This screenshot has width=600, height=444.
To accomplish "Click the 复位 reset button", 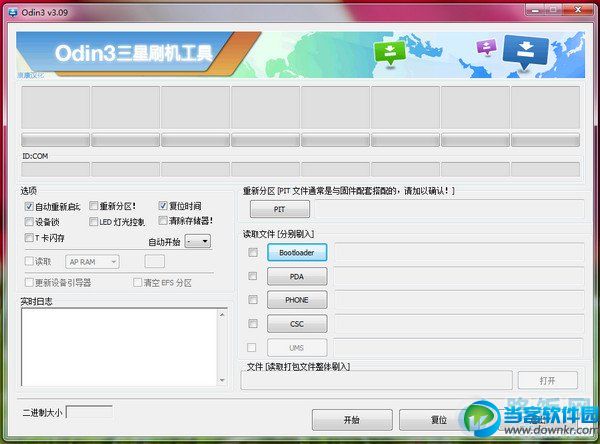I will click(439, 420).
